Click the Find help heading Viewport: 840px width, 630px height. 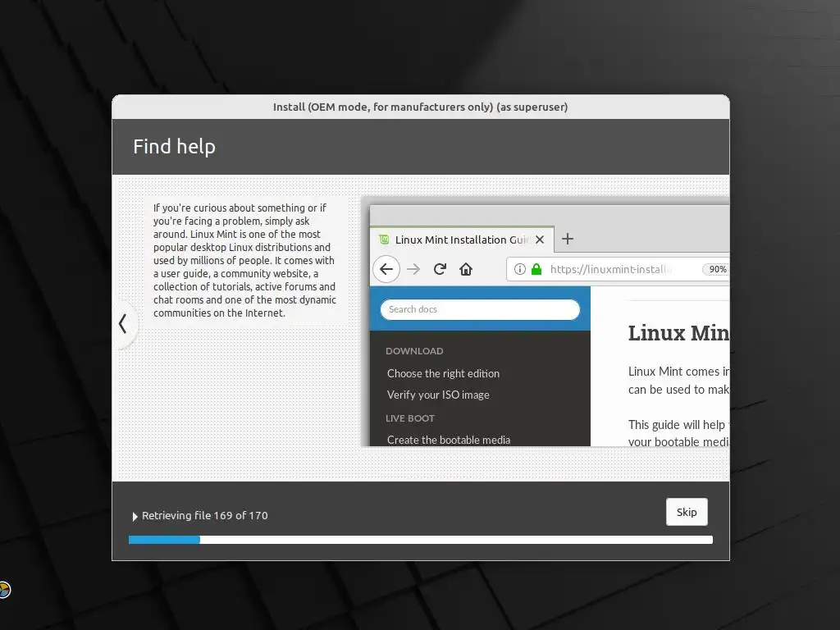pos(174,147)
